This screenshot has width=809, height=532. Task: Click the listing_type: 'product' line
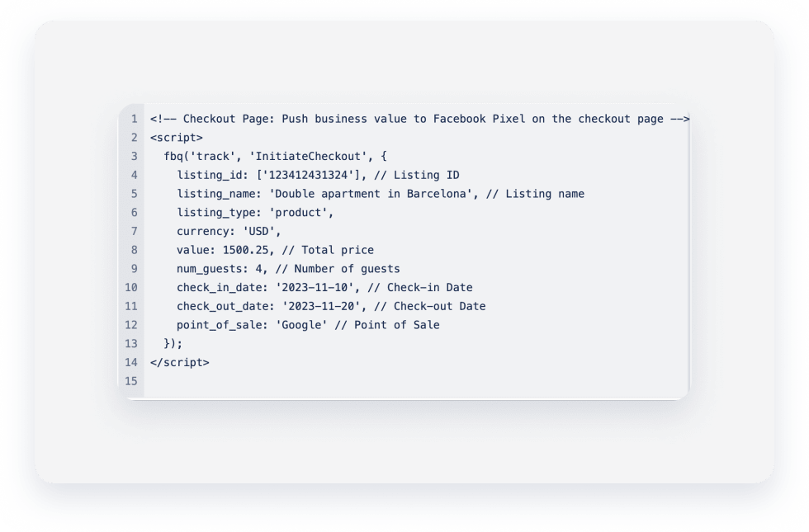[255, 213]
